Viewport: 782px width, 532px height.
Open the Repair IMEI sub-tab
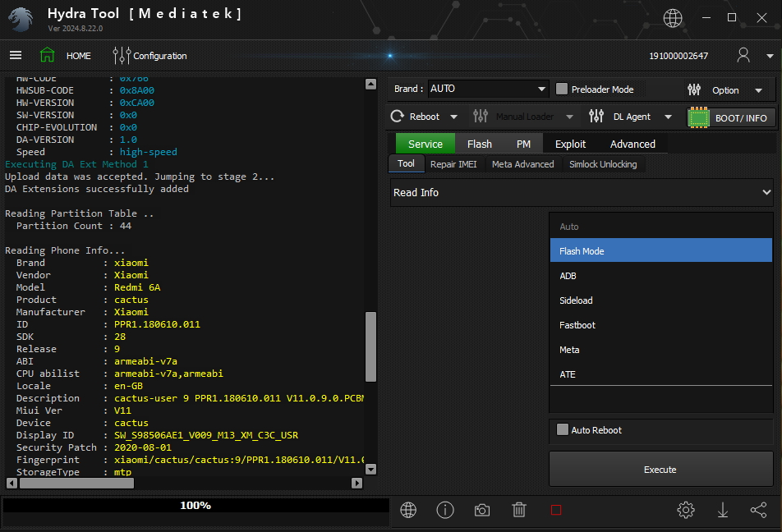tap(453, 164)
